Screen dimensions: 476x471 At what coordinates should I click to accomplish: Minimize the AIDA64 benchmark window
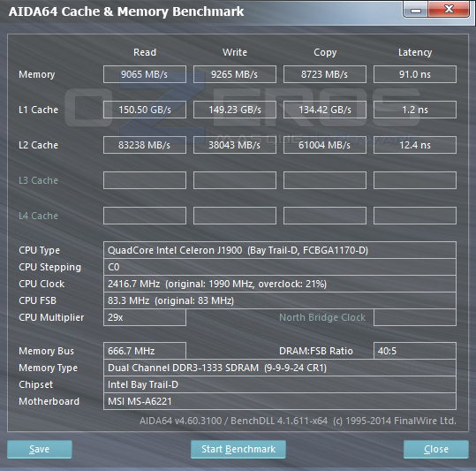click(416, 10)
